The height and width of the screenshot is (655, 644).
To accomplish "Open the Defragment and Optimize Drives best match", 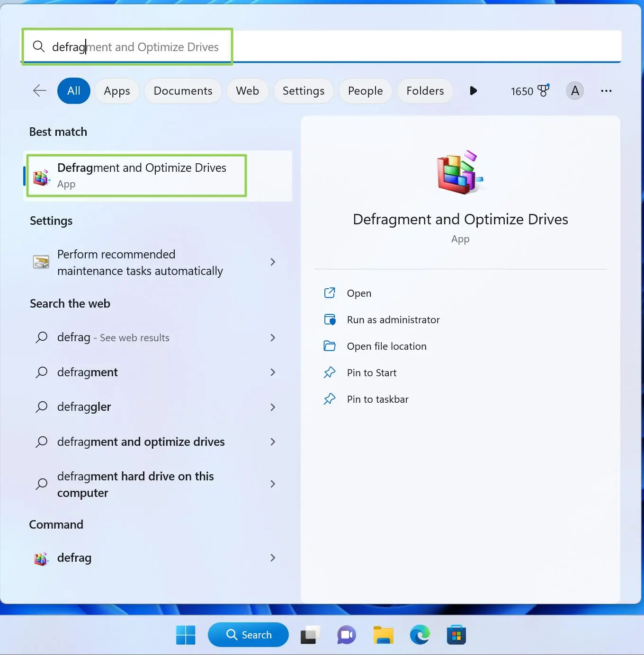I will [158, 176].
